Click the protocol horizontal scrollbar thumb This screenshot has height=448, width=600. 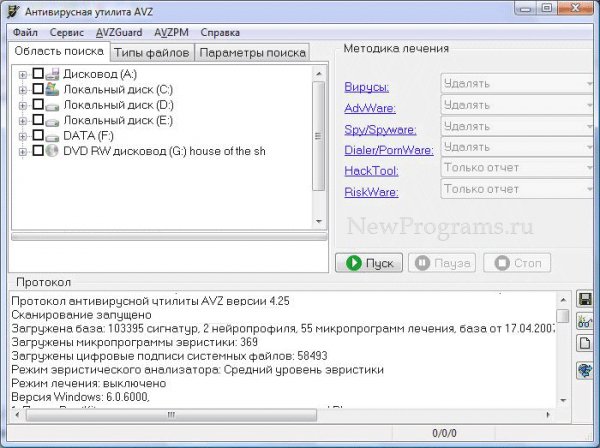171,415
